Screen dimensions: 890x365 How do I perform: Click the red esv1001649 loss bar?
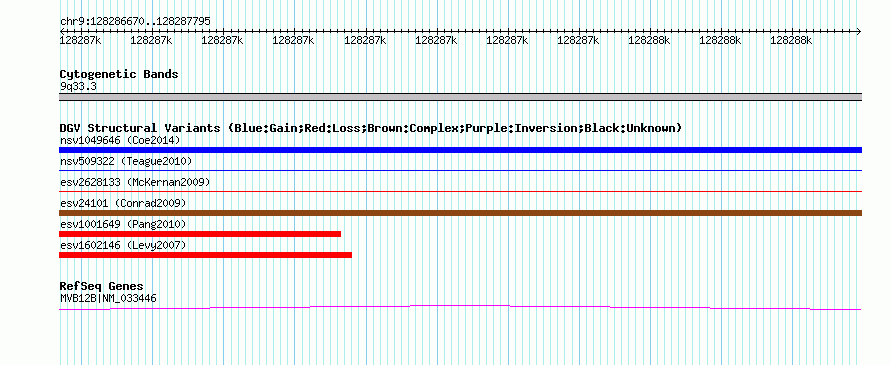200,234
